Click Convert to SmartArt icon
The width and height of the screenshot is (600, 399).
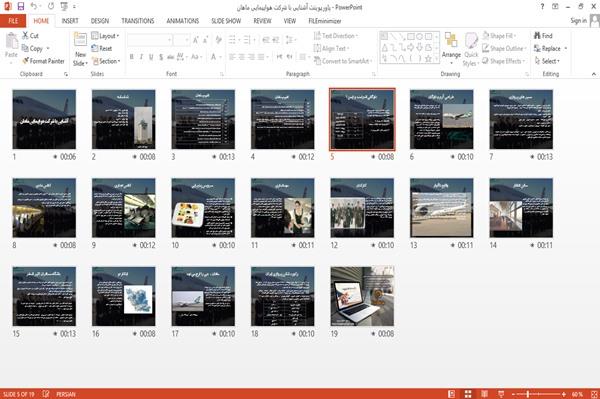[x=317, y=61]
